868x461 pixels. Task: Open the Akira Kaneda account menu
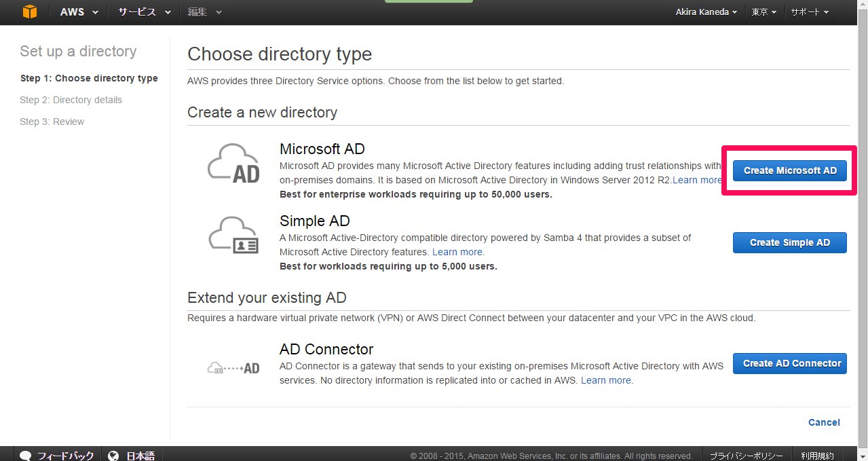click(x=706, y=12)
